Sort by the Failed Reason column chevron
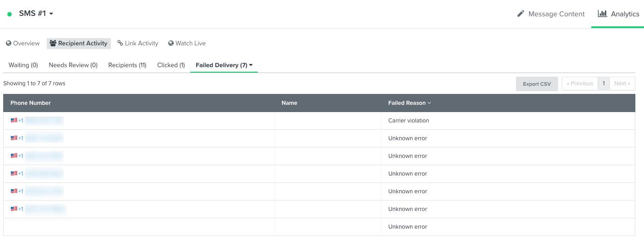The image size is (644, 245). pyautogui.click(x=429, y=103)
